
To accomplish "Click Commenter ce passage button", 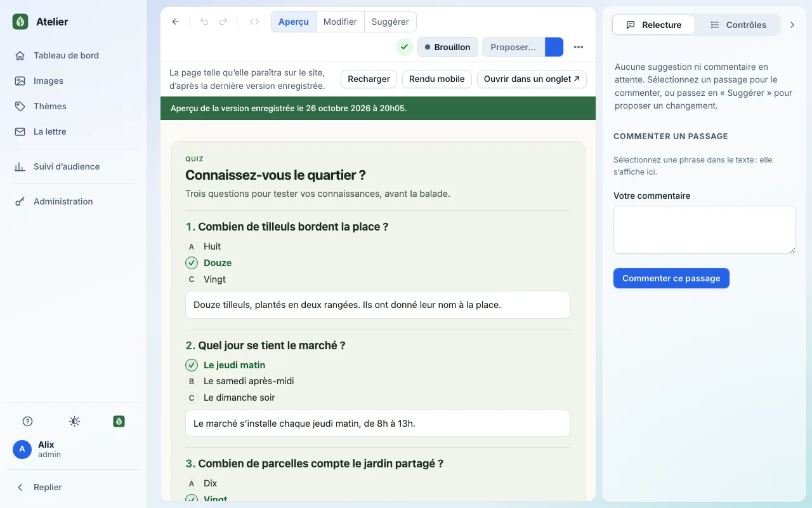I will (671, 278).
